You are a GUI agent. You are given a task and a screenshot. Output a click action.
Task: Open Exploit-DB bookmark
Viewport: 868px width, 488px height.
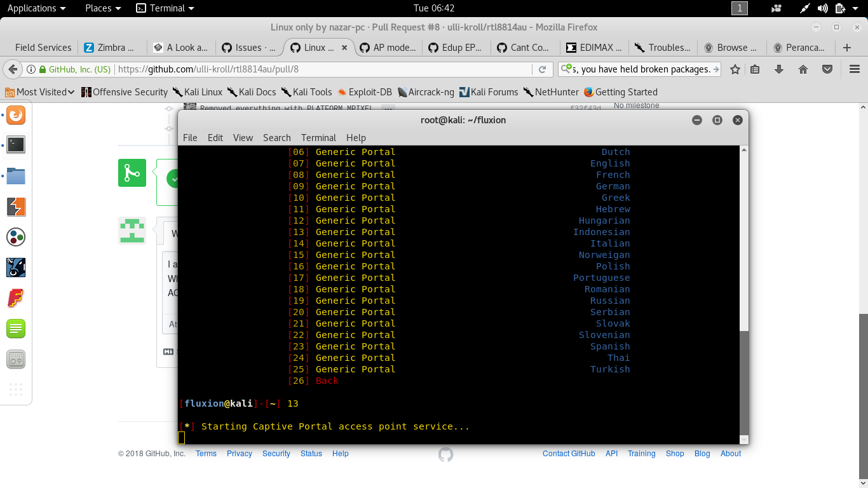(365, 92)
